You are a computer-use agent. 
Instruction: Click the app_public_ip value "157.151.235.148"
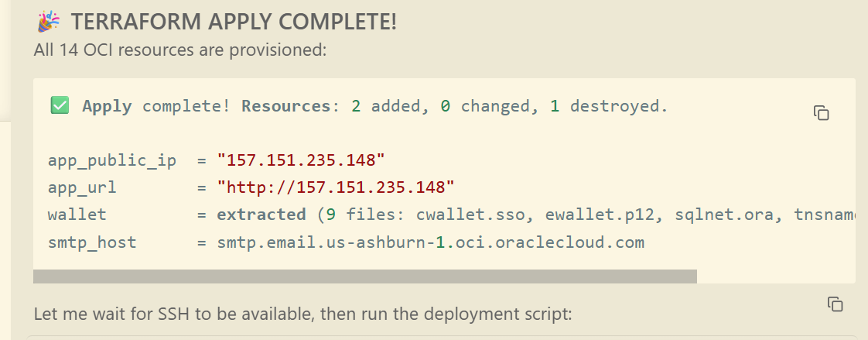pos(301,160)
